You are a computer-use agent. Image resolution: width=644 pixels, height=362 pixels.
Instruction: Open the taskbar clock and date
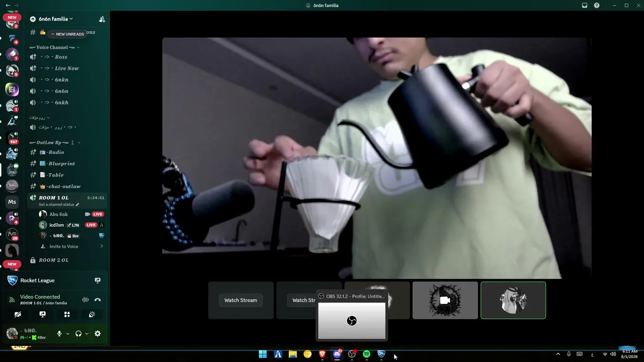(630, 354)
